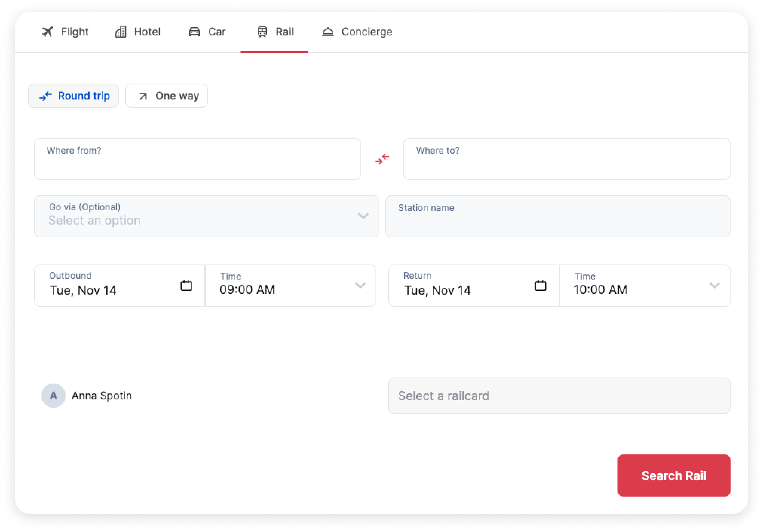Open the Outbound date calendar icon
763x532 pixels.
(186, 286)
